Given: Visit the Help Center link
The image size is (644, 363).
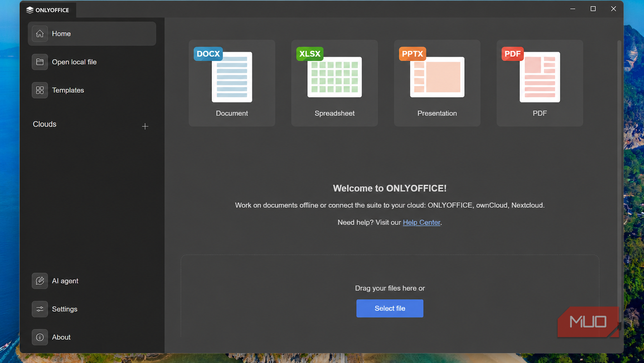Looking at the screenshot, I should coord(422,222).
